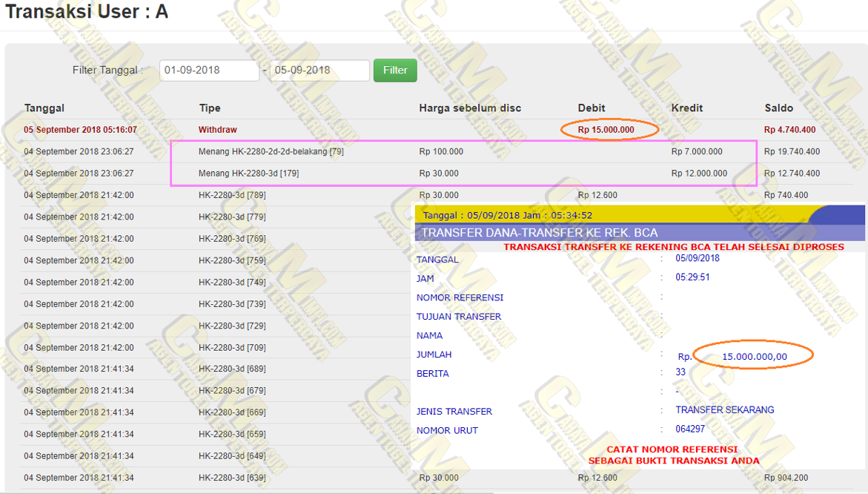Click the green Filter button
868x494 pixels.
tap(395, 70)
